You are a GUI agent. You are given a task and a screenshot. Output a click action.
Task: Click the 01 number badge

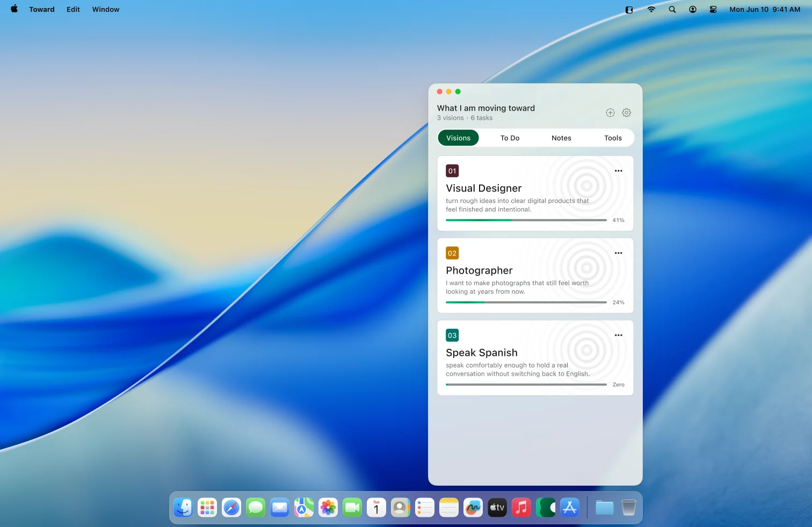pyautogui.click(x=452, y=171)
